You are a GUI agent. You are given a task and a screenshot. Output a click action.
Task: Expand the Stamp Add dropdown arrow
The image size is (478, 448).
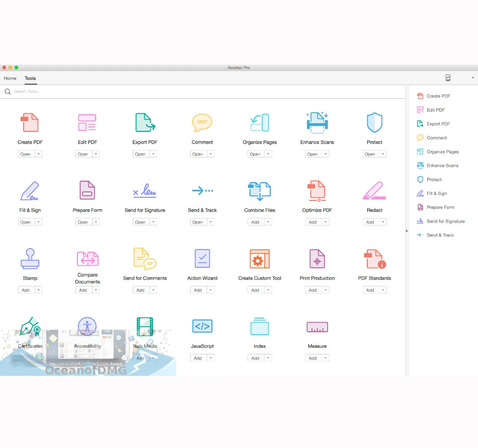pyautogui.click(x=38, y=290)
